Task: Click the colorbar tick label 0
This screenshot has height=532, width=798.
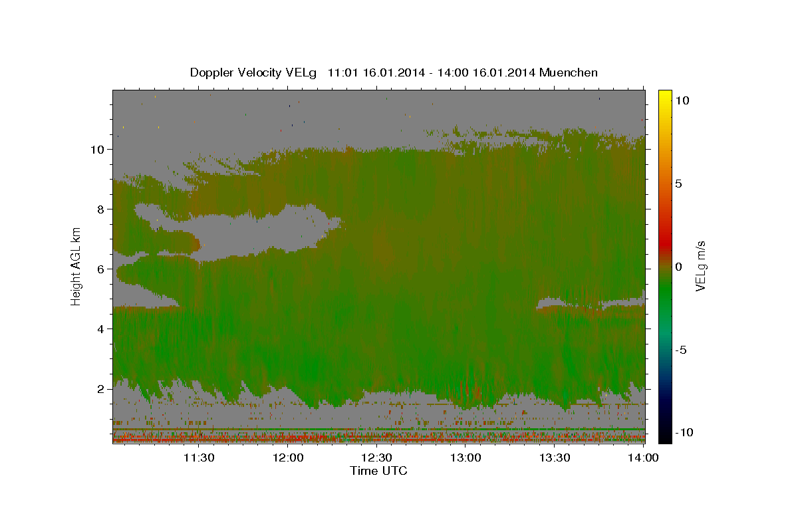Action: coord(679,267)
